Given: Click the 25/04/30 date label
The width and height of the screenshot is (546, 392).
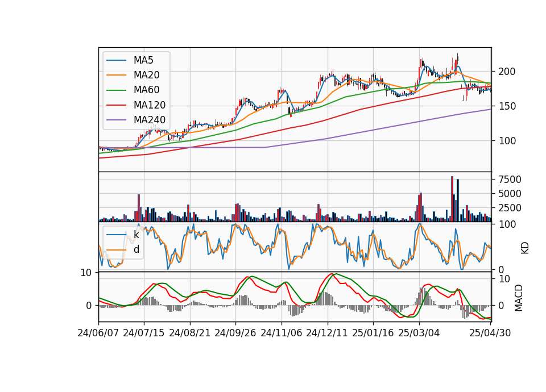Looking at the screenshot, I should [490, 333].
